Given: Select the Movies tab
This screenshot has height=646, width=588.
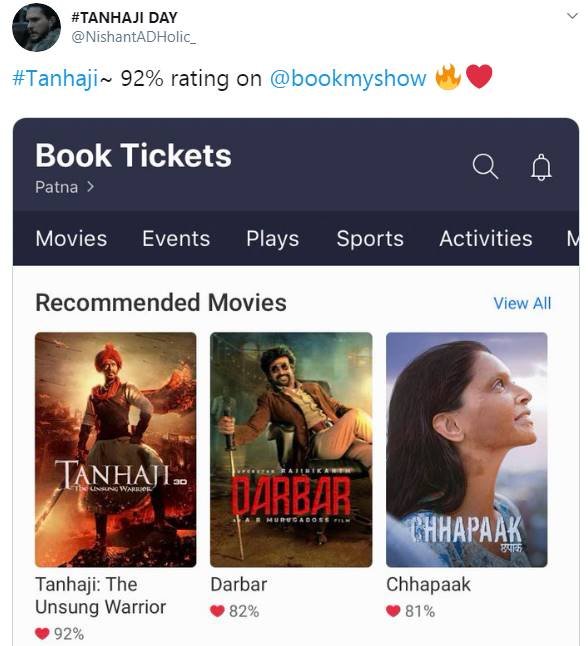Looking at the screenshot, I should (x=71, y=239).
